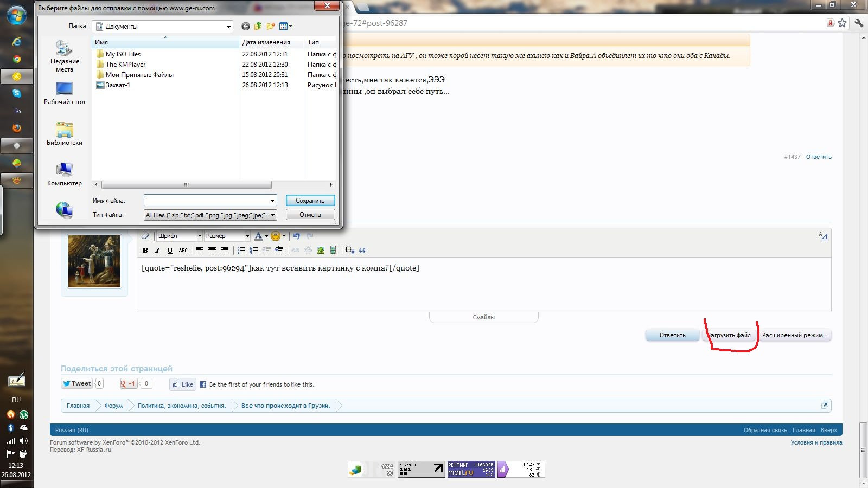The height and width of the screenshot is (488, 868).
Task: Click the unordered bullet list icon
Action: tap(241, 251)
